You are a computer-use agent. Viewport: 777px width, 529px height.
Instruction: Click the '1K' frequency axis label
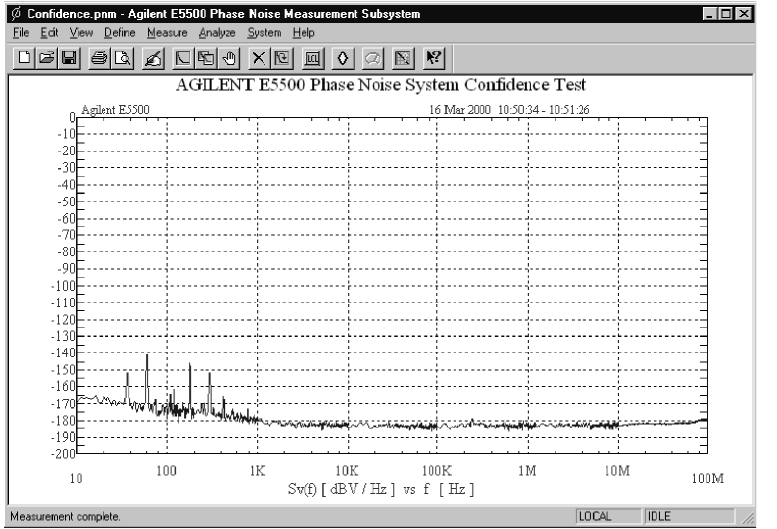[x=257, y=471]
